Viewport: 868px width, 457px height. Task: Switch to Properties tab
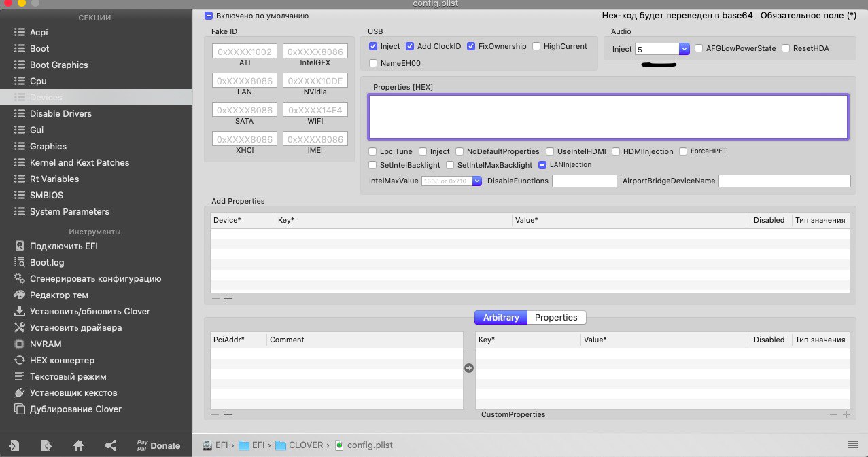coord(556,317)
